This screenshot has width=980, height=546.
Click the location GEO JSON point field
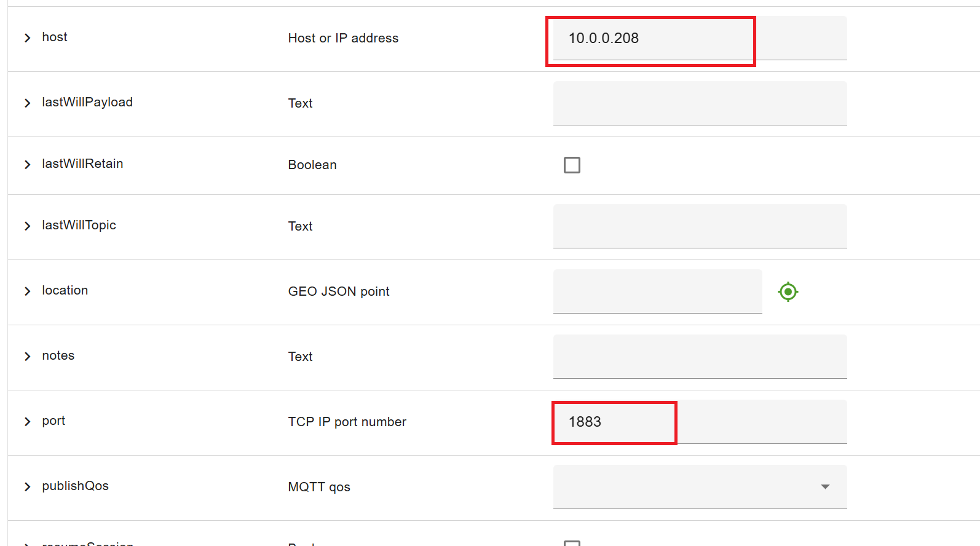[x=657, y=291]
